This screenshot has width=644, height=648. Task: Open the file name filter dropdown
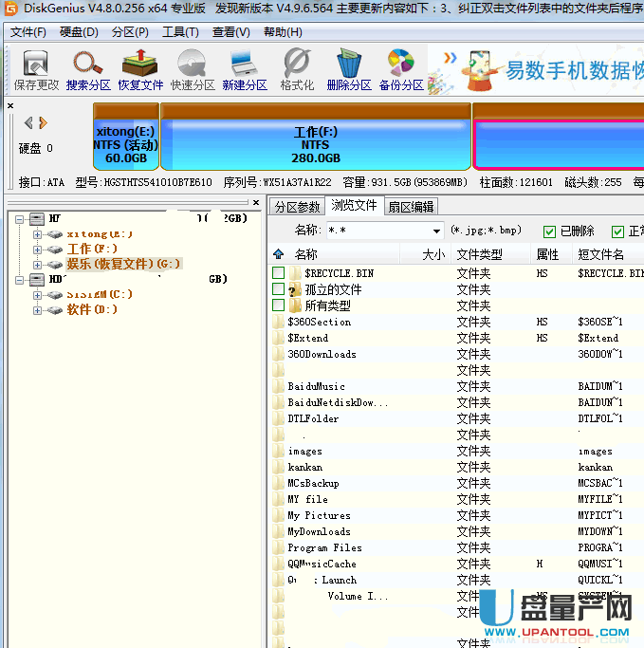click(x=436, y=231)
